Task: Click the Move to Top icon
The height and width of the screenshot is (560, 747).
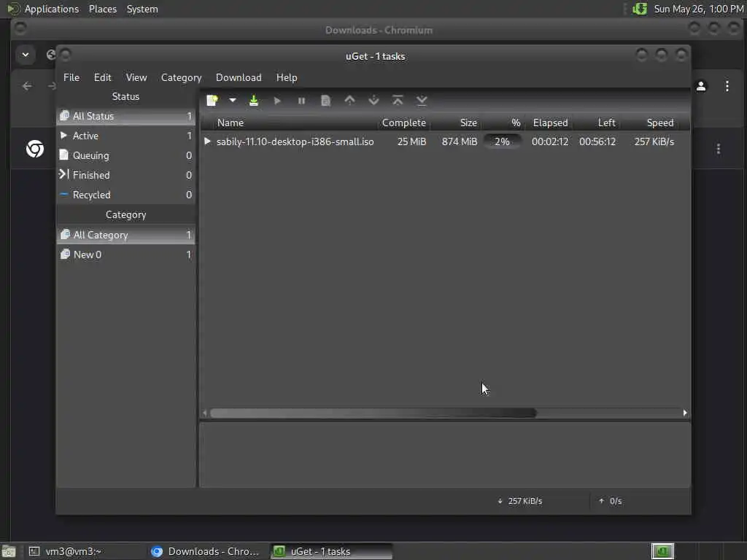Action: (398, 101)
